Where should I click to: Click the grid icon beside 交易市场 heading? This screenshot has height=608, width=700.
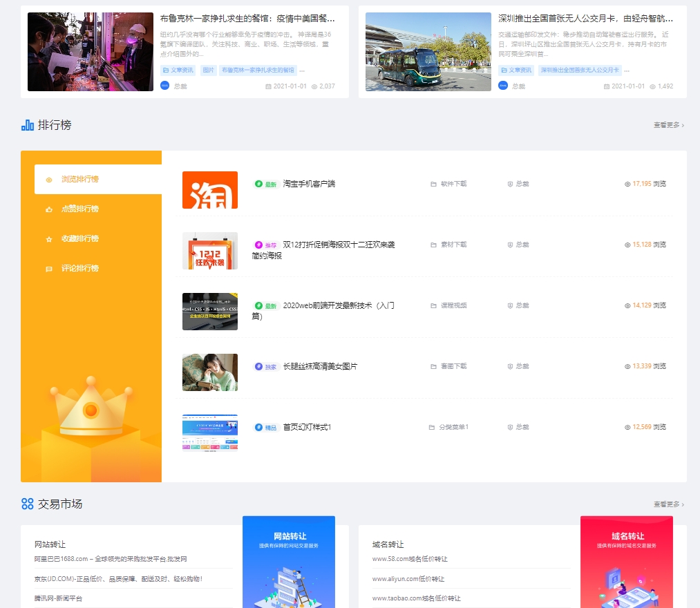pyautogui.click(x=27, y=504)
